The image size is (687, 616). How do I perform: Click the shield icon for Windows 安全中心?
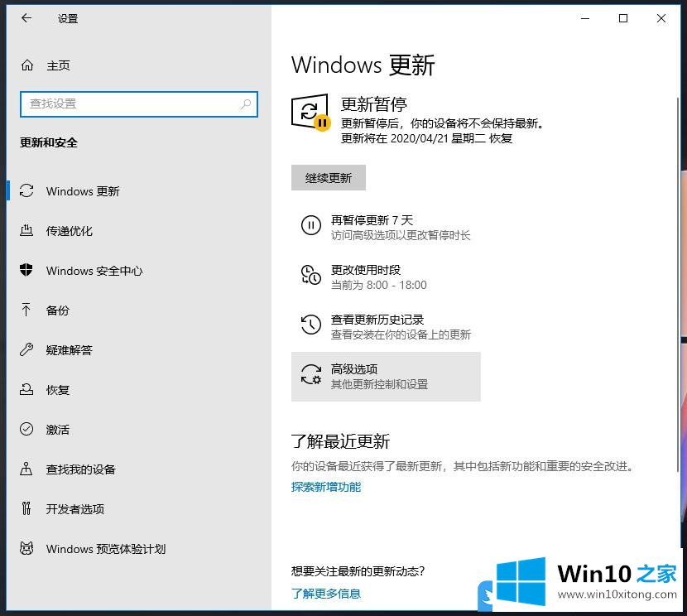click(x=26, y=270)
